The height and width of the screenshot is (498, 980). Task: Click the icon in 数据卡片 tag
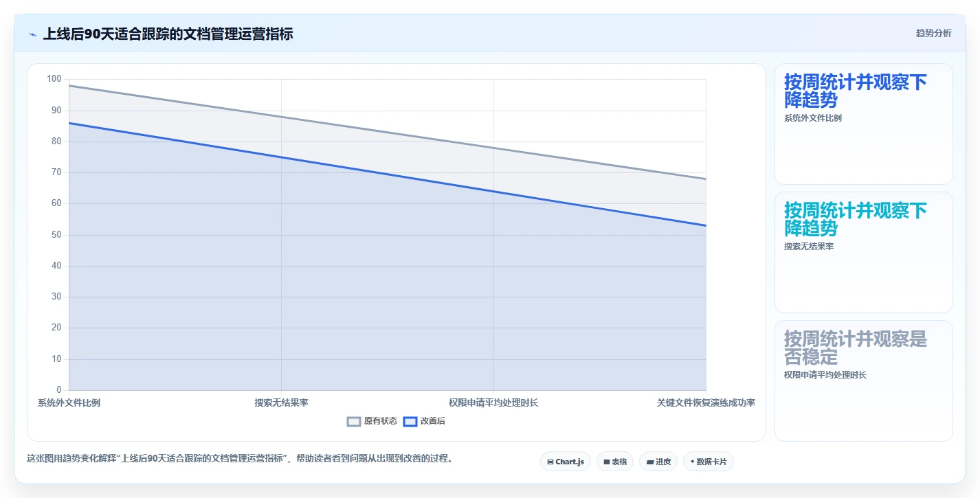(x=692, y=462)
